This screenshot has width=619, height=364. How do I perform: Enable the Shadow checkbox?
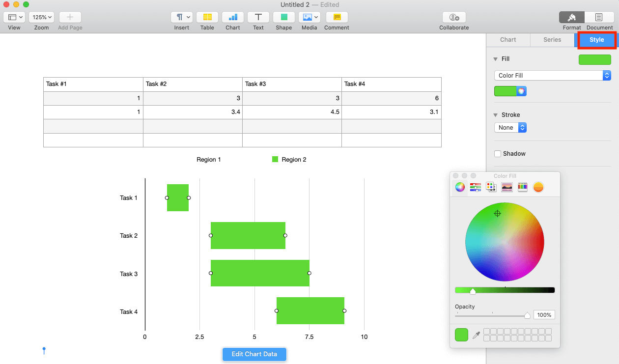click(497, 153)
